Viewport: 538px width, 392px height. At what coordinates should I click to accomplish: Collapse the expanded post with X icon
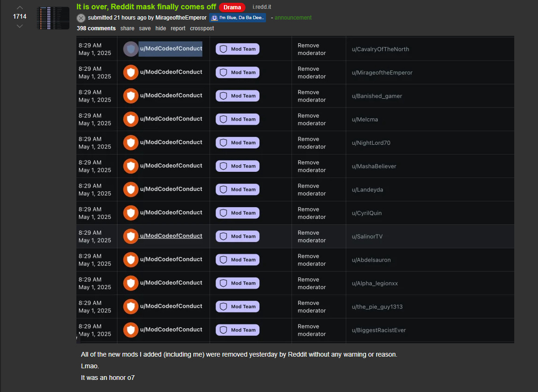tap(81, 18)
